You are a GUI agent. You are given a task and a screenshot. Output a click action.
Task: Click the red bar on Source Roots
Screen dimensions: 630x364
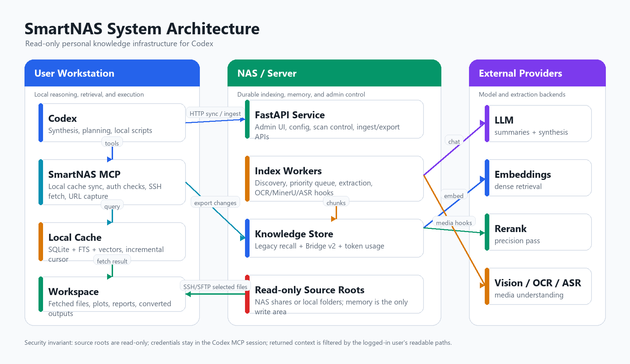(x=247, y=294)
